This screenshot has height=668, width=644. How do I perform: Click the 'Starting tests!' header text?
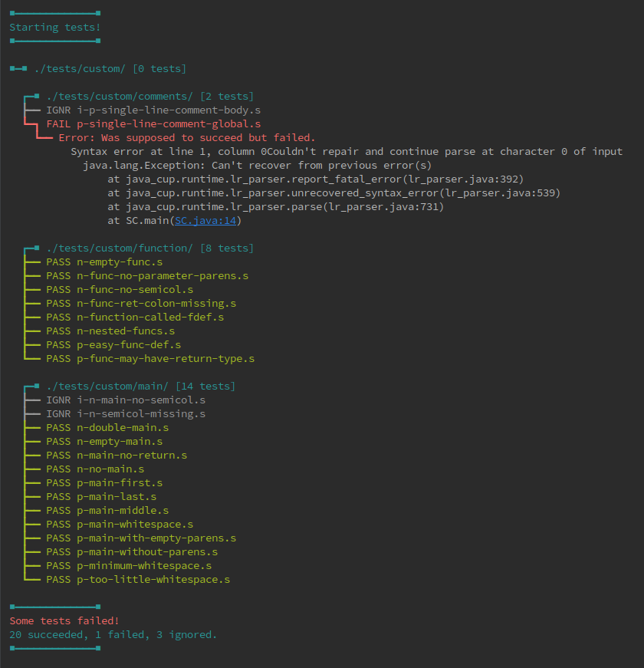(55, 28)
